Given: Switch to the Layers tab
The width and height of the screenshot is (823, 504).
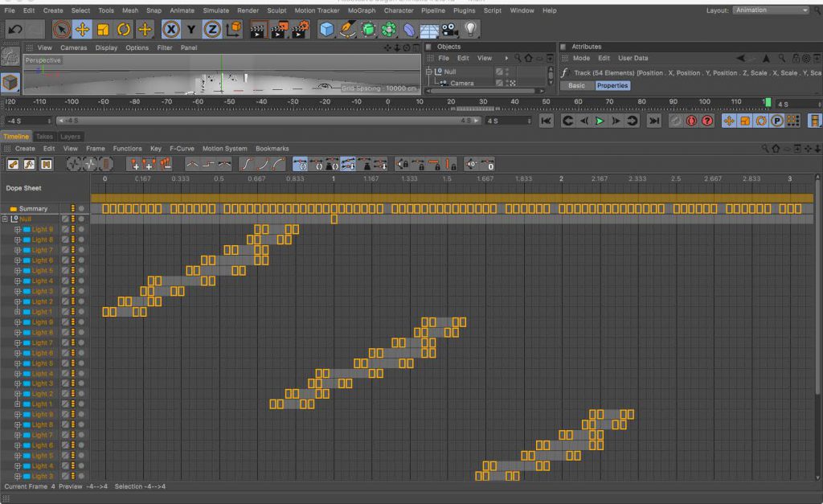Looking at the screenshot, I should click(71, 137).
